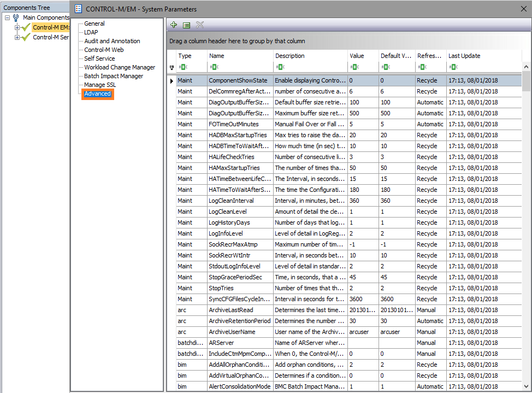
Task: Sort by the Refresh column header
Action: click(431, 56)
